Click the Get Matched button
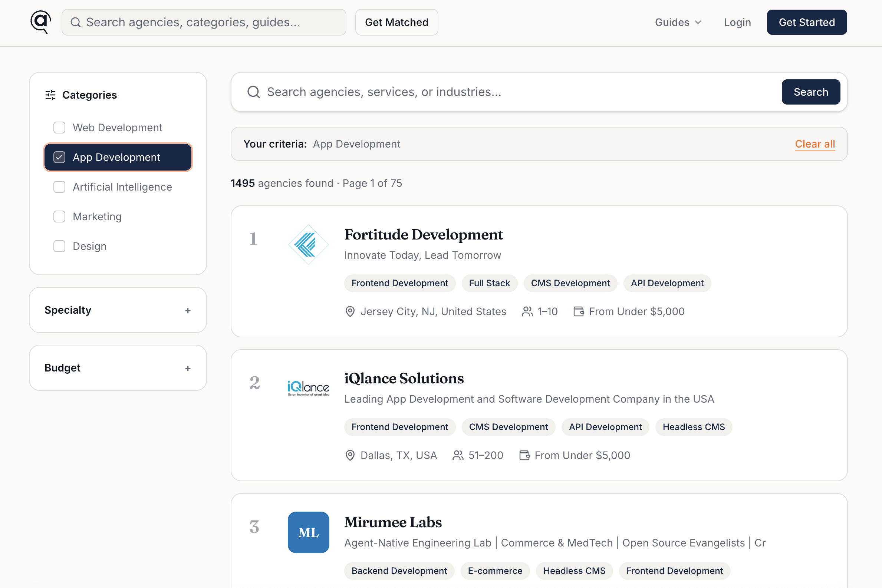 click(x=396, y=23)
